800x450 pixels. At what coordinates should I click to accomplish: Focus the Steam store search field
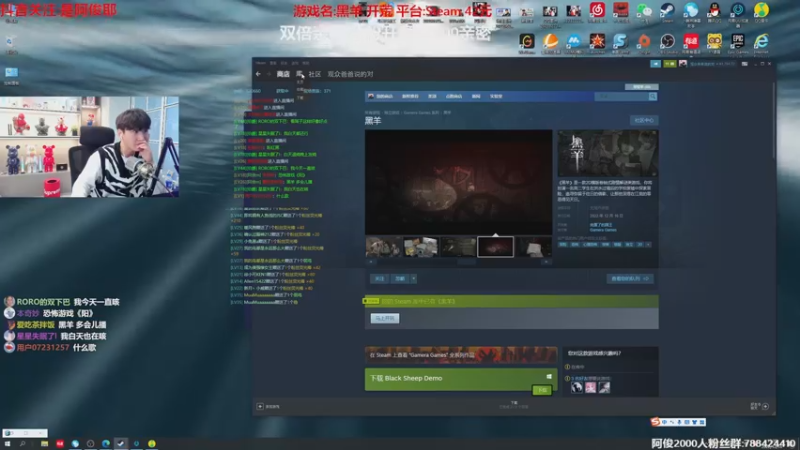click(621, 96)
